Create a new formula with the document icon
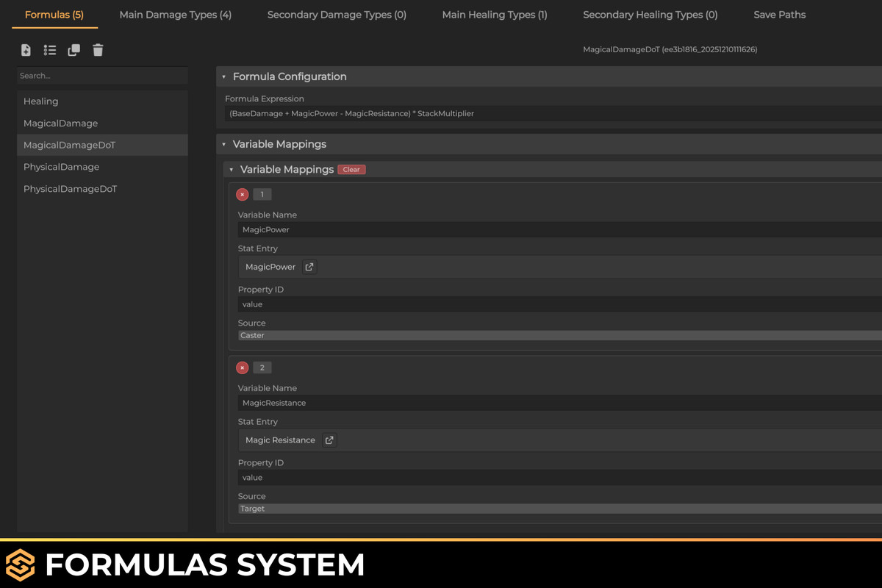 [x=26, y=50]
